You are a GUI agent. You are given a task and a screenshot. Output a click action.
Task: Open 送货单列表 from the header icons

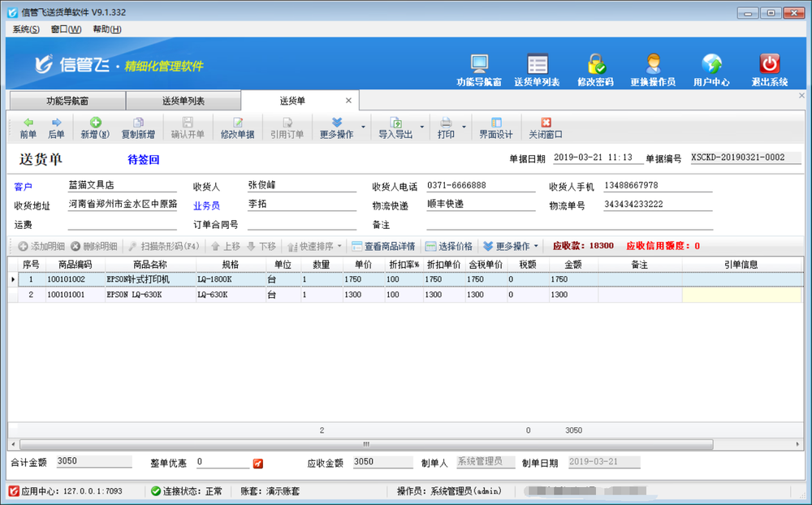coord(537,65)
